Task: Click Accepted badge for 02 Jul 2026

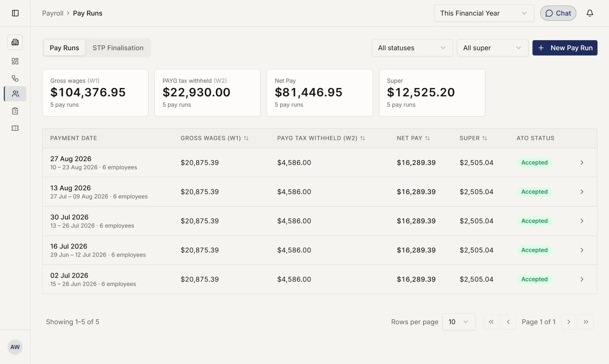Action: coord(534,279)
